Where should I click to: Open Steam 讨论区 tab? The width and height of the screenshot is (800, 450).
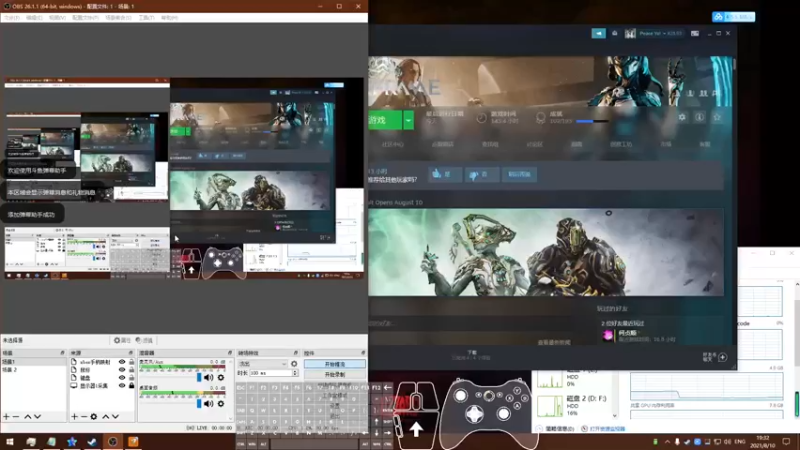[534, 144]
